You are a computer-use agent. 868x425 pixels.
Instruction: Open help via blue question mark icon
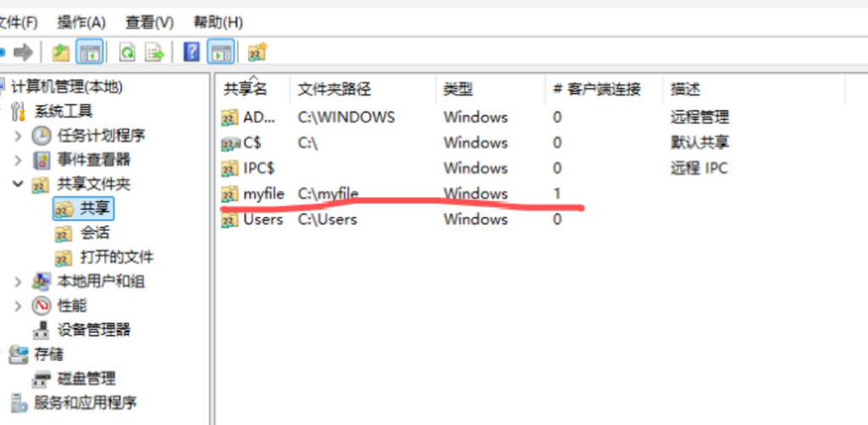(192, 53)
